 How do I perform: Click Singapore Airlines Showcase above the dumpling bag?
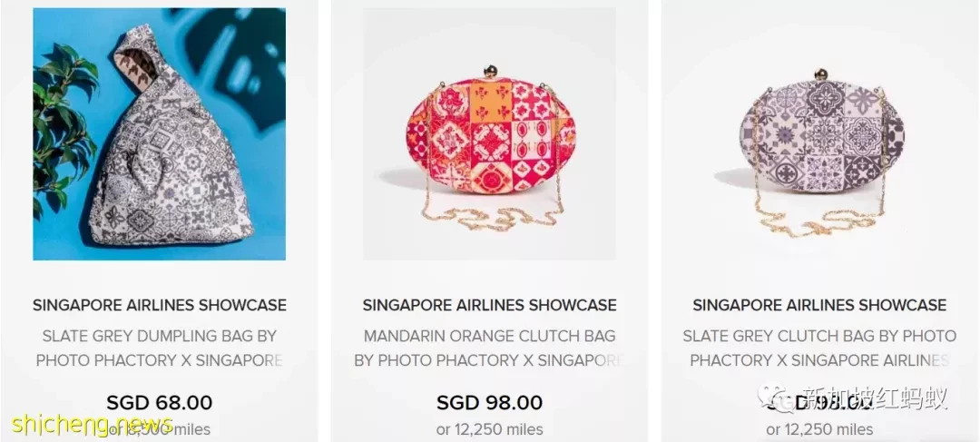click(160, 305)
